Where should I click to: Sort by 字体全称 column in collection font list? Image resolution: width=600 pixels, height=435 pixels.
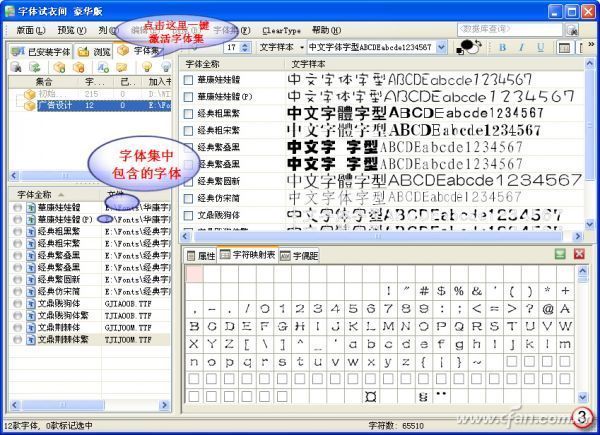pyautogui.click(x=55, y=195)
